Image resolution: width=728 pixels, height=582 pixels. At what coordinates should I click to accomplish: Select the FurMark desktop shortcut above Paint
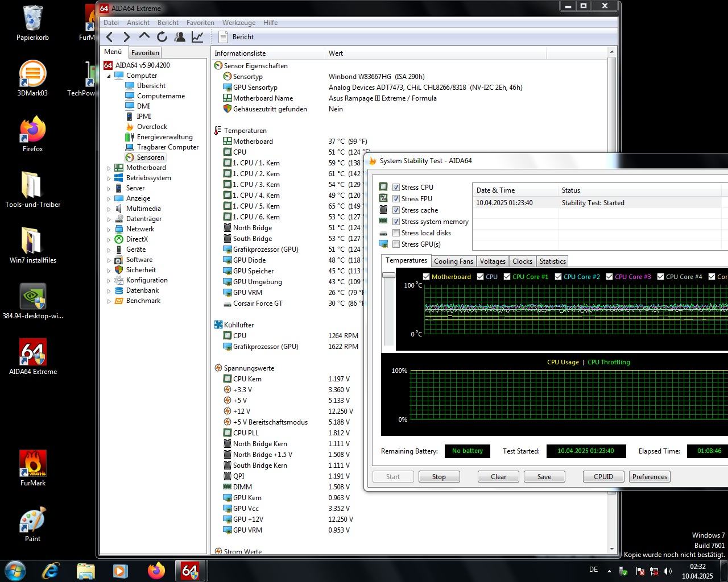click(x=32, y=469)
